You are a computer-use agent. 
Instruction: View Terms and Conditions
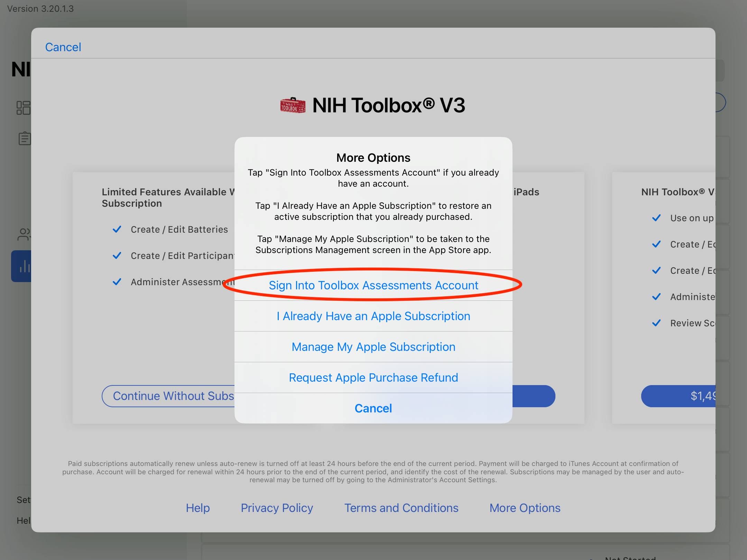[401, 508]
